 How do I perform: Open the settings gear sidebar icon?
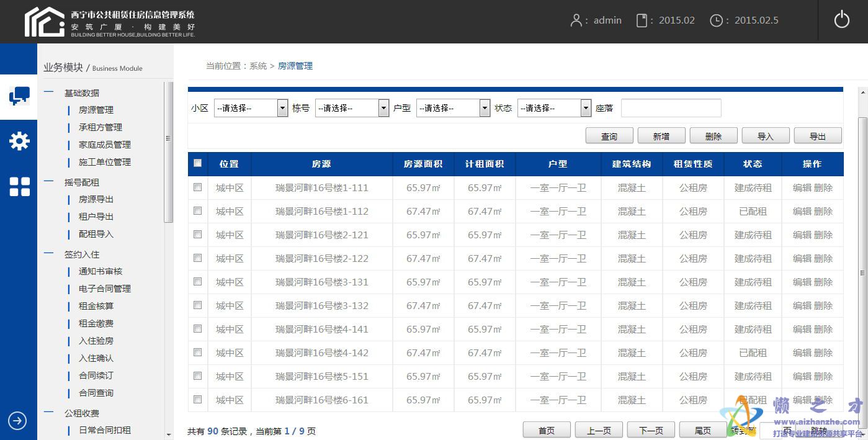[19, 141]
